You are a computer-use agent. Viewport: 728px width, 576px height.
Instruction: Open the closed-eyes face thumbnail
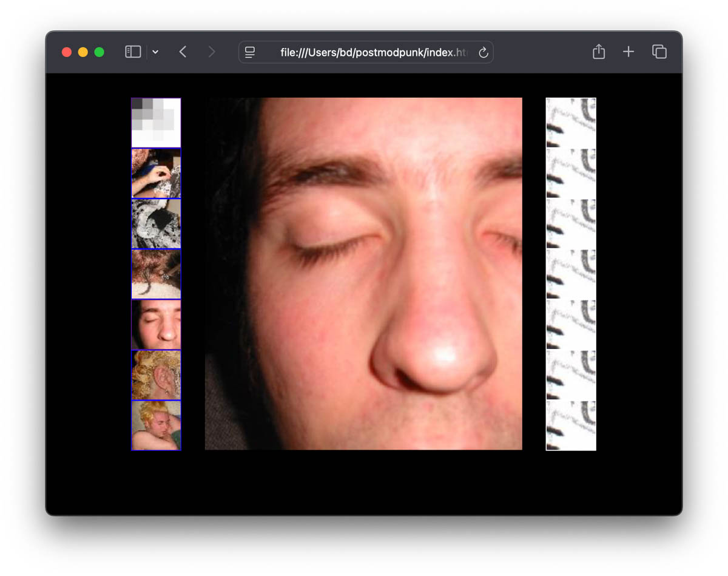(x=156, y=324)
